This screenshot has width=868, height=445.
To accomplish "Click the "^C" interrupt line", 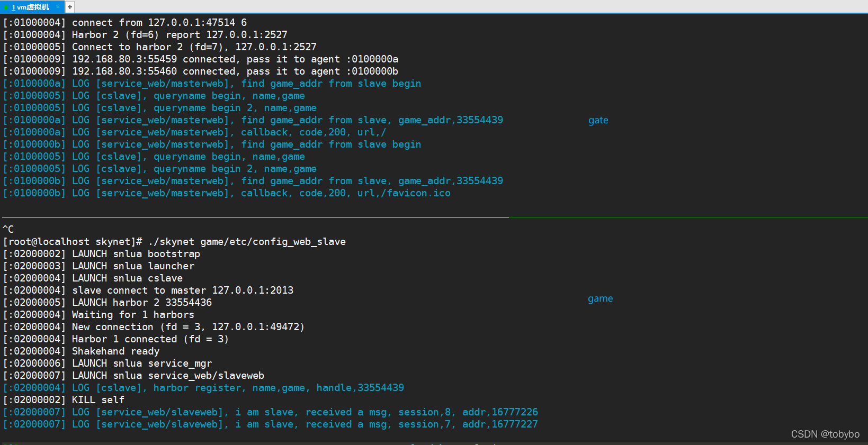I will pyautogui.click(x=8, y=230).
